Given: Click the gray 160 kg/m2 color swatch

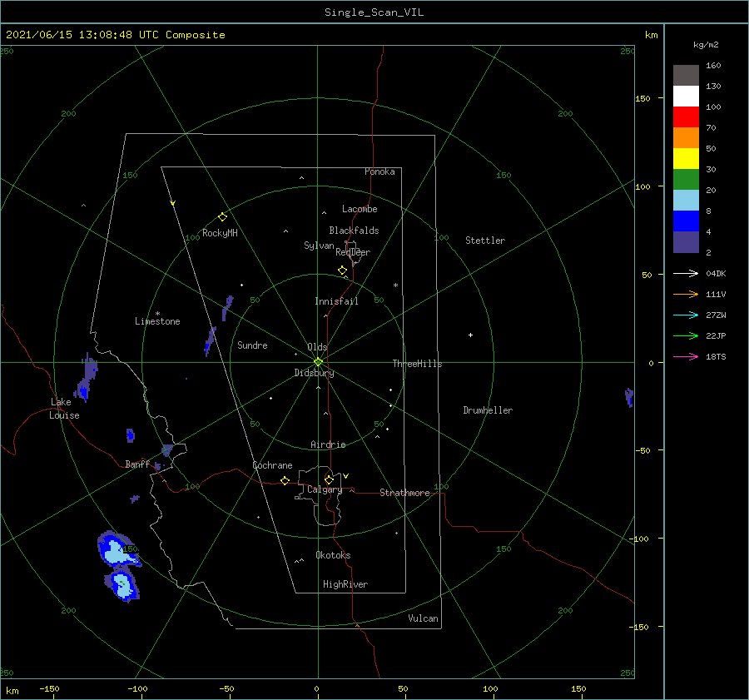Looking at the screenshot, I should tap(686, 76).
